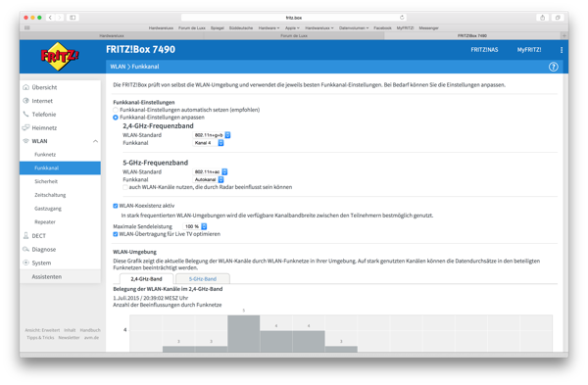588x385 pixels.
Task: Open Newsletter footer link
Action: pos(69,337)
